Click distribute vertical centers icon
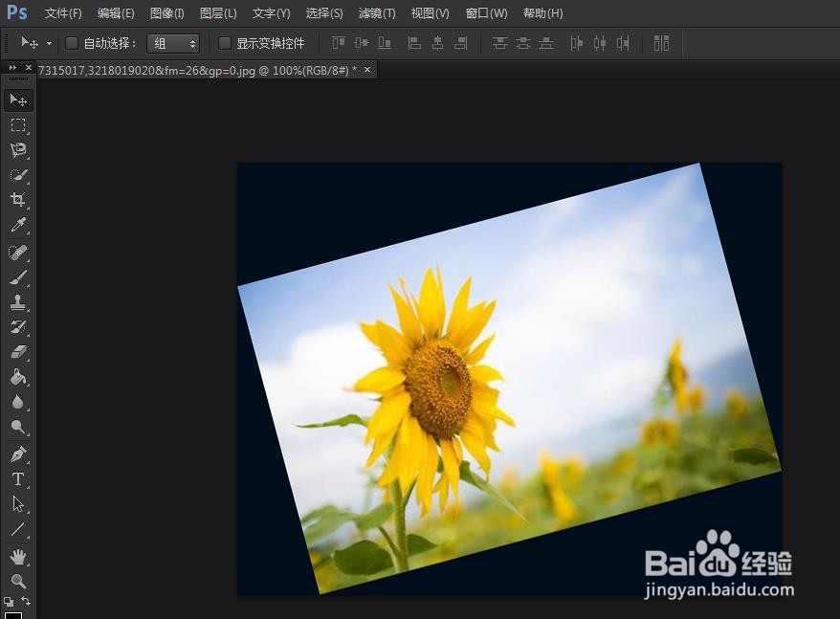Image resolution: width=840 pixels, height=619 pixels. click(x=523, y=43)
